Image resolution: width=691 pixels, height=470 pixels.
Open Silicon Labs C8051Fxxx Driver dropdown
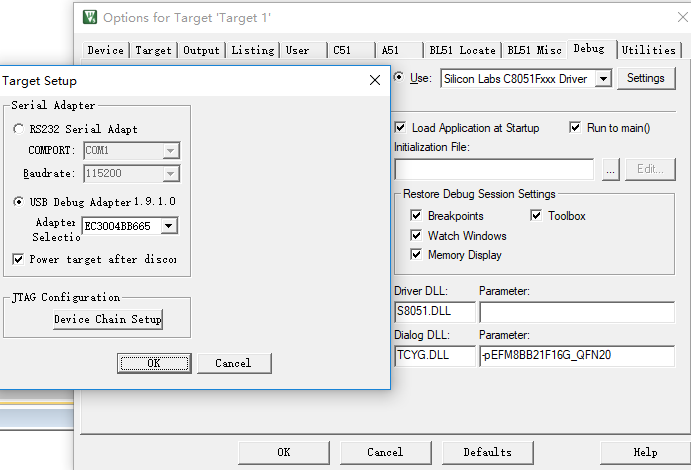(x=603, y=79)
